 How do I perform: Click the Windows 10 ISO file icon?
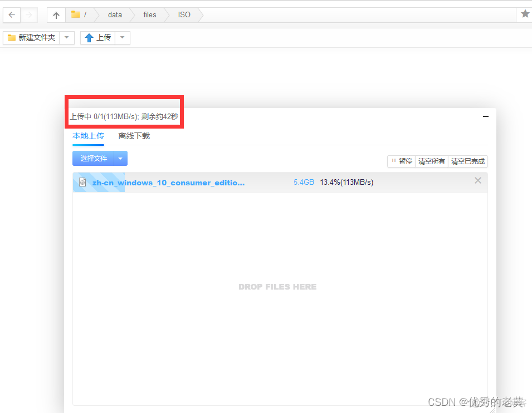pyautogui.click(x=82, y=183)
